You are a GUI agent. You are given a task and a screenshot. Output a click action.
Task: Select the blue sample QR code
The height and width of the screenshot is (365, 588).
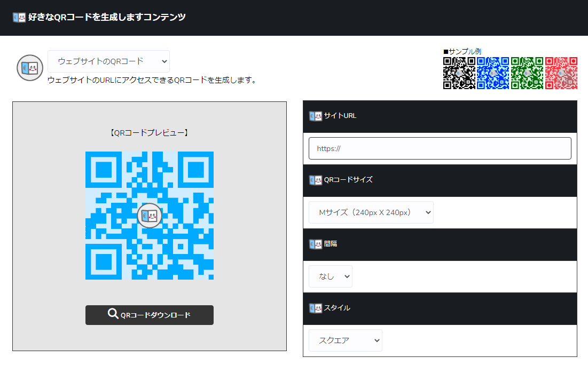[493, 73]
